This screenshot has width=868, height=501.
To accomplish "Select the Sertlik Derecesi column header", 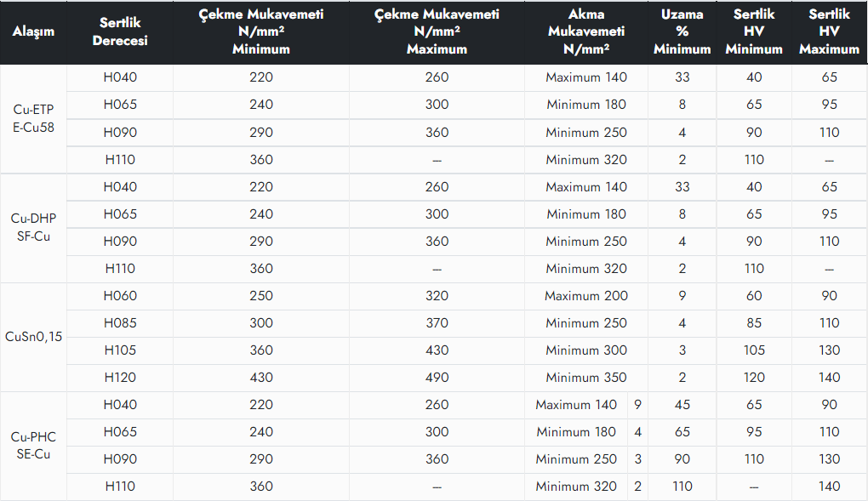I will (x=120, y=32).
